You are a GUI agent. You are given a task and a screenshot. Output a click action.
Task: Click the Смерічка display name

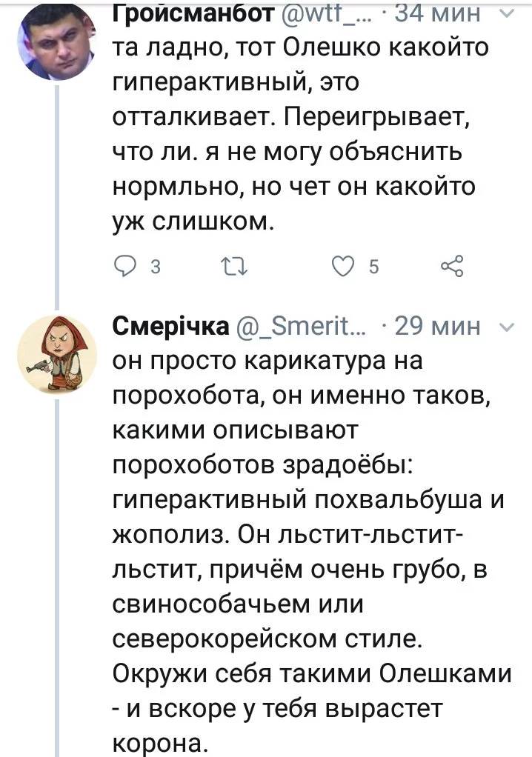[x=170, y=326]
